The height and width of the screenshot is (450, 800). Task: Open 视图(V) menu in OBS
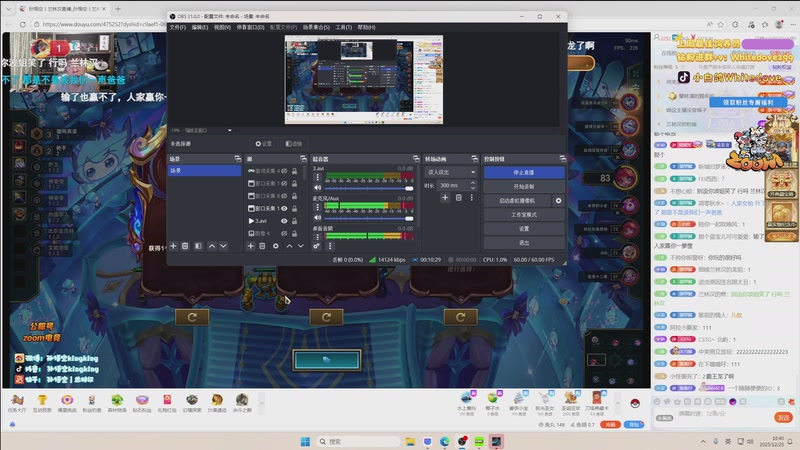click(222, 27)
